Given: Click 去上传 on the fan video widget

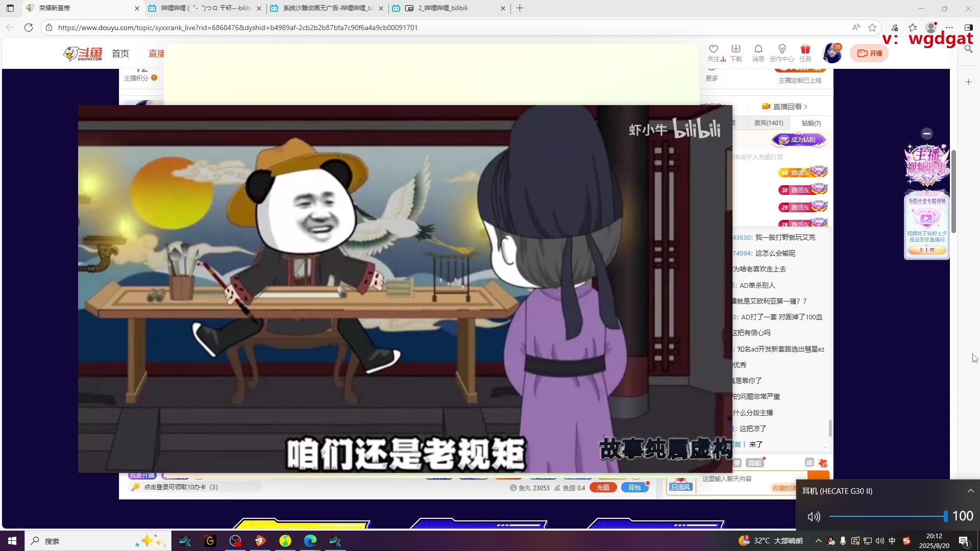Looking at the screenshot, I should click(x=927, y=250).
